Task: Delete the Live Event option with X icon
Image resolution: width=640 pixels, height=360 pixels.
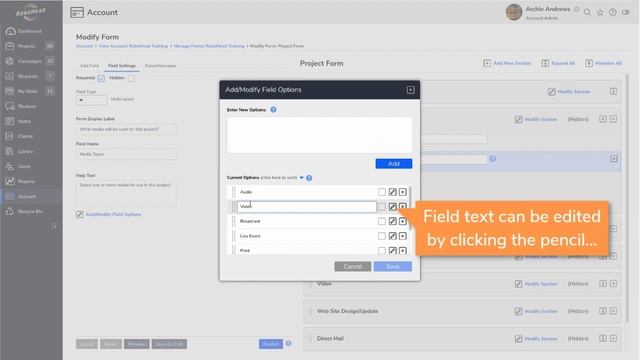Action: tap(403, 236)
